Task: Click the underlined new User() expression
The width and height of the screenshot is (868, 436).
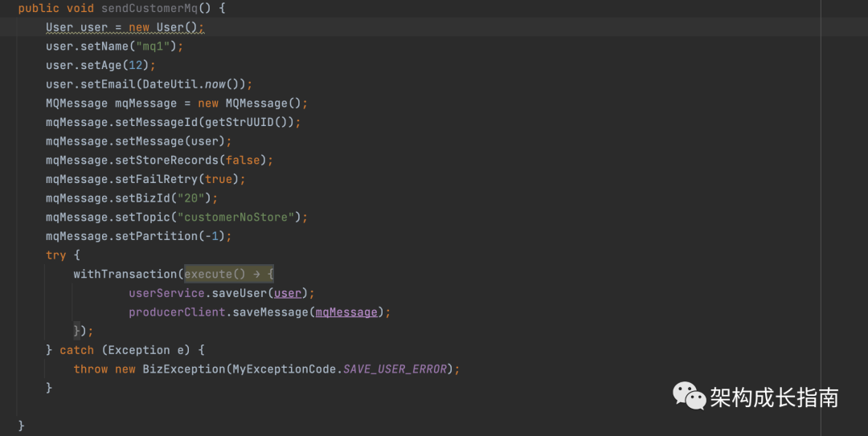Action: [166, 27]
